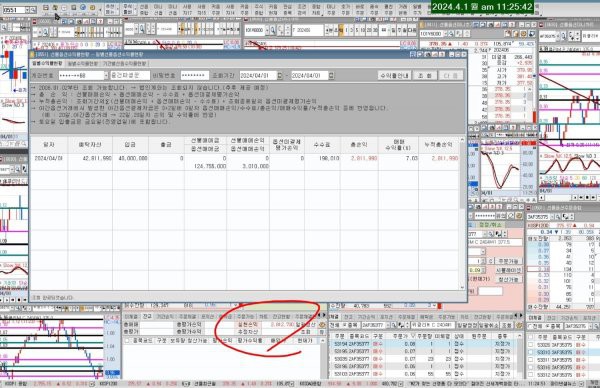Click the 수익률안내 button
Screen dimensions: 600x388
(x=394, y=76)
